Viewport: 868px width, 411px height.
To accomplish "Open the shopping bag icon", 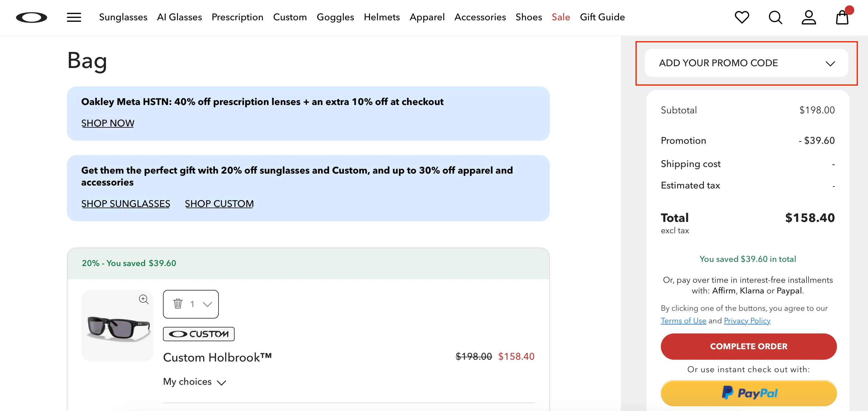I will coord(842,18).
